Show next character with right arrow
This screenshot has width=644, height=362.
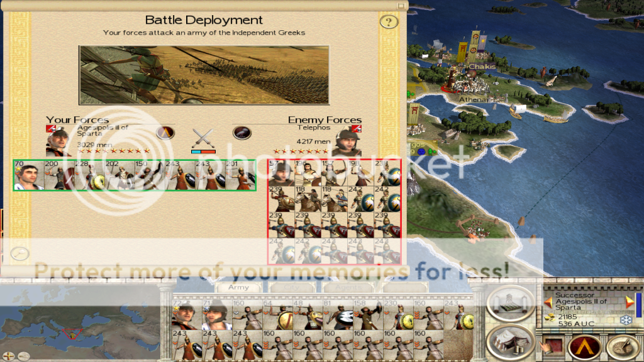pos(630,302)
